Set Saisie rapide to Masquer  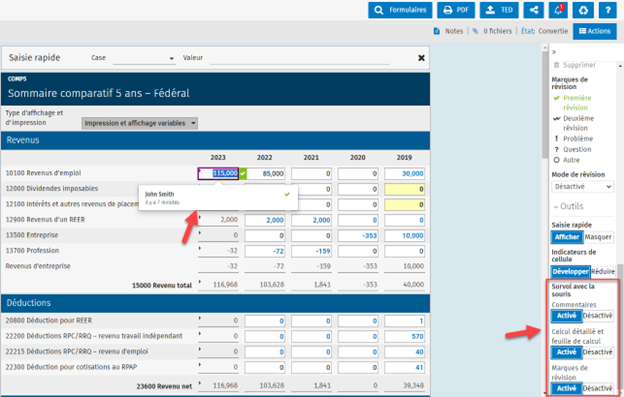pos(598,237)
